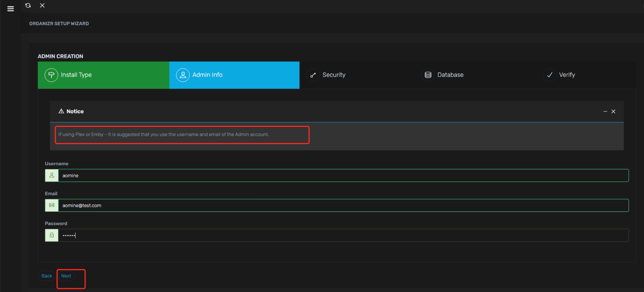This screenshot has width=644, height=292.
Task: Click the Back button
Action: pyautogui.click(x=47, y=276)
